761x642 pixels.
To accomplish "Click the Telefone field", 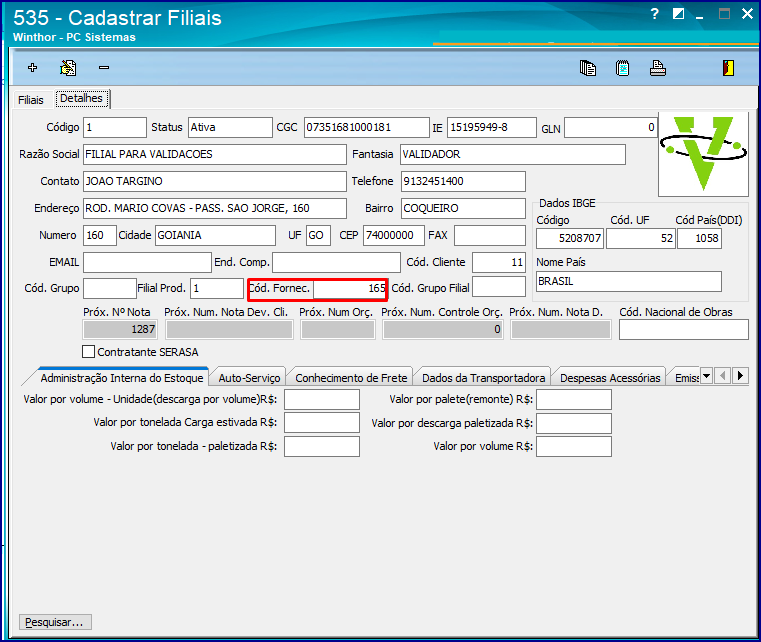I will (x=463, y=181).
